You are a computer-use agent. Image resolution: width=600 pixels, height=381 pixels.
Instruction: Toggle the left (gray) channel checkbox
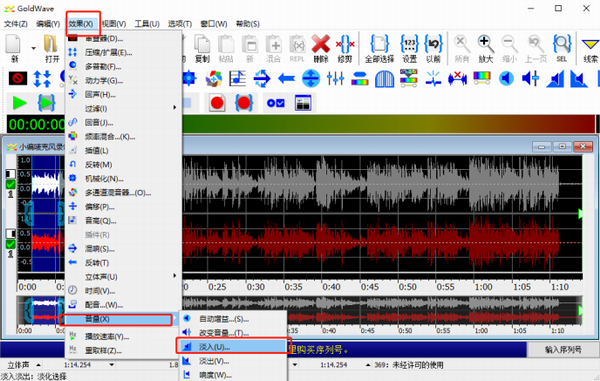coord(11,184)
